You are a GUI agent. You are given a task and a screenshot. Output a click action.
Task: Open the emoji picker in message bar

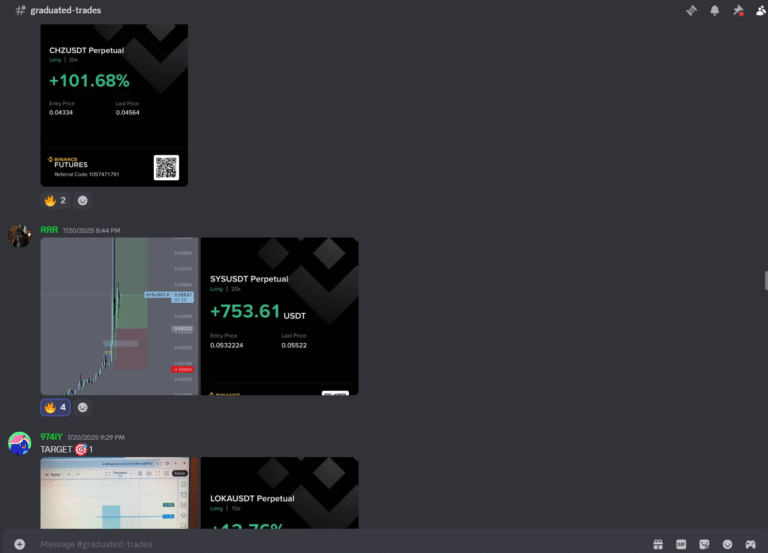[727, 544]
